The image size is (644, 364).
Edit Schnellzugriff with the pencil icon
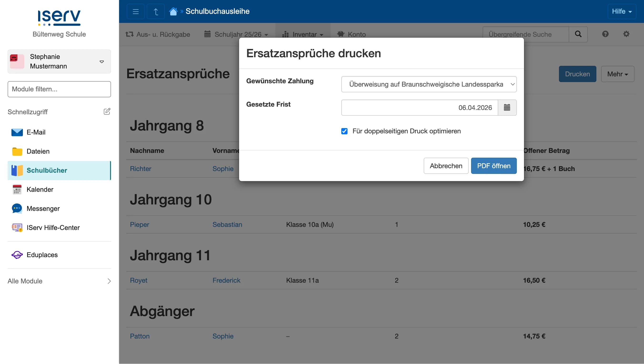[x=107, y=111]
